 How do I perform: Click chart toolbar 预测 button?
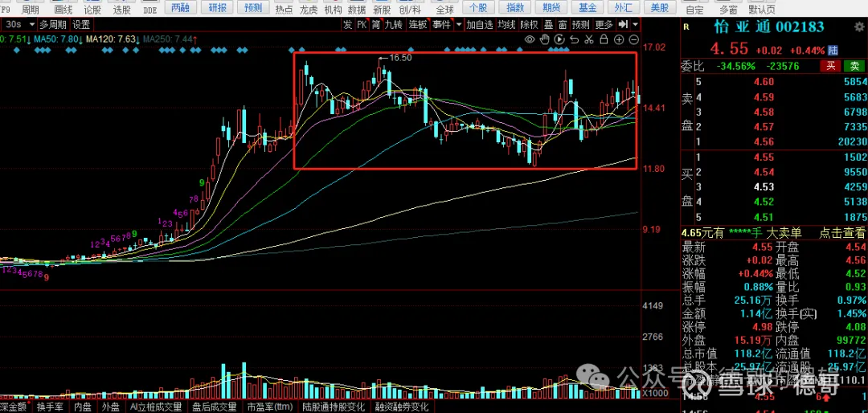pos(581,24)
